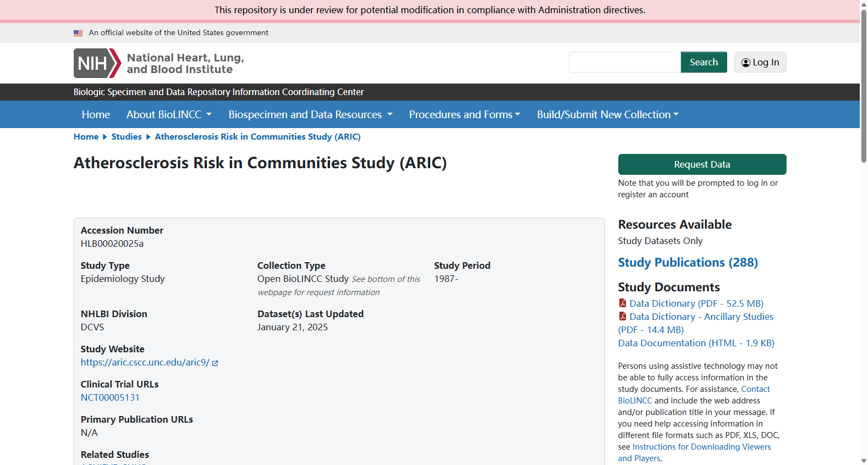Open Procedures and Forms dropdown

(464, 114)
